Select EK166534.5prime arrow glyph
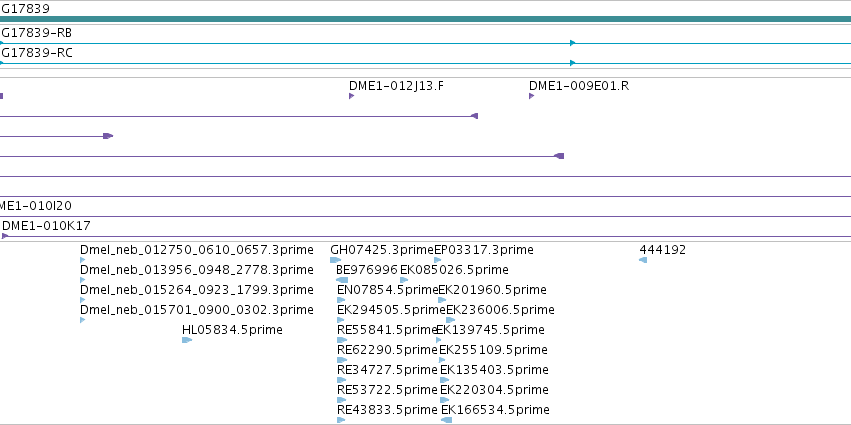This screenshot has width=851, height=425. click(x=447, y=420)
